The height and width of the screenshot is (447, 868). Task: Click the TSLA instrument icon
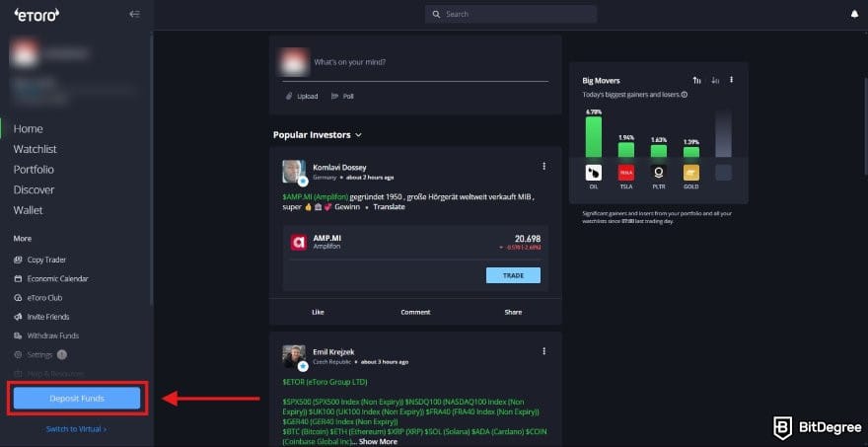pyautogui.click(x=626, y=173)
